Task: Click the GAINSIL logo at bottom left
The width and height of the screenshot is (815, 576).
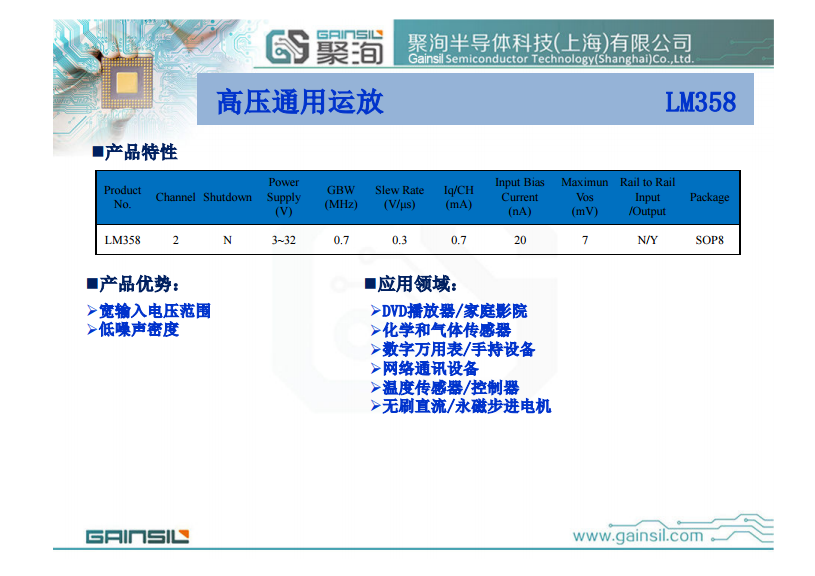Action: tap(137, 537)
